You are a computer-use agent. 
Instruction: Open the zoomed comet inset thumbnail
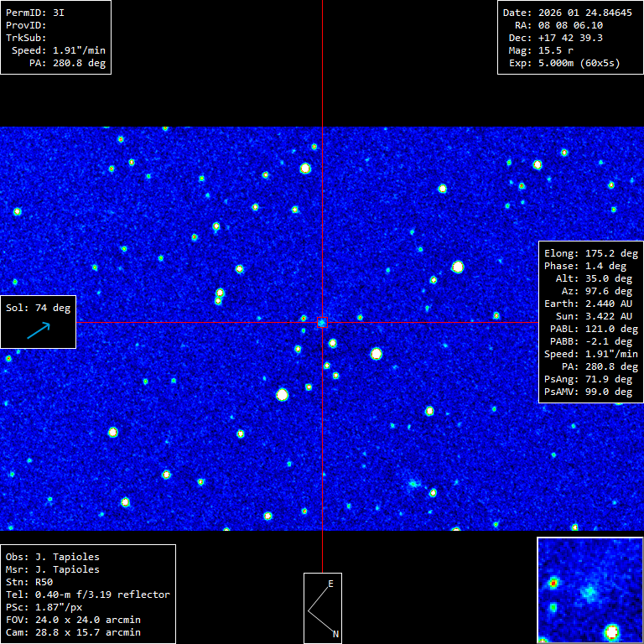click(x=589, y=590)
